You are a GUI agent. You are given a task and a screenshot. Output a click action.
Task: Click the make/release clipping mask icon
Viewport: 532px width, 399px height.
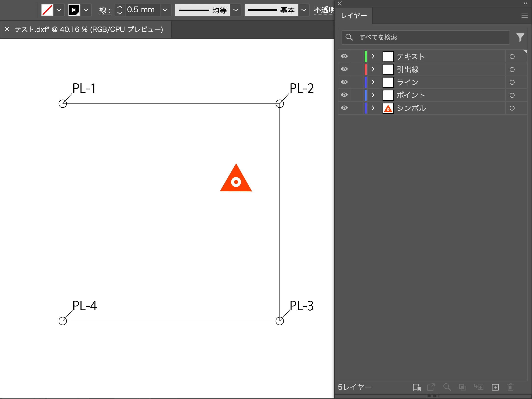tap(462, 387)
